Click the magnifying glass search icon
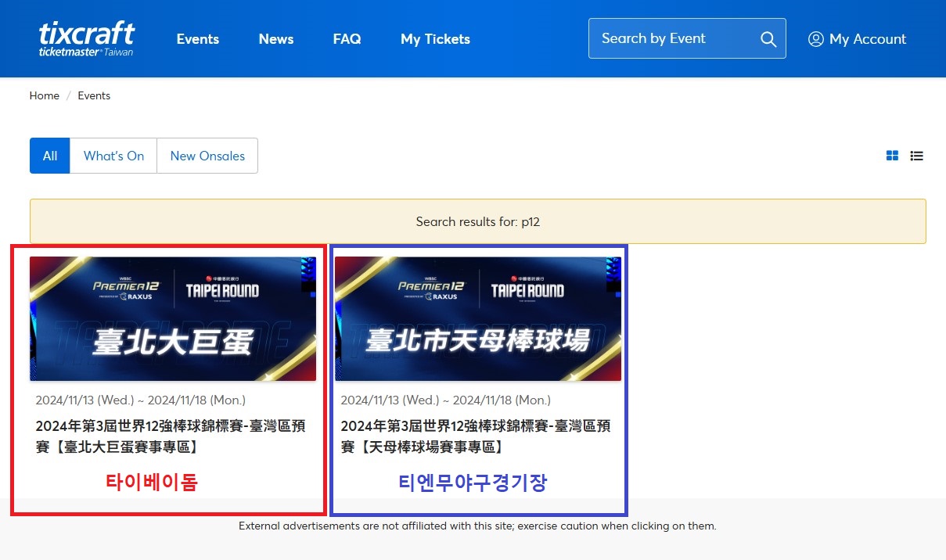This screenshot has height=560, width=946. click(x=768, y=39)
